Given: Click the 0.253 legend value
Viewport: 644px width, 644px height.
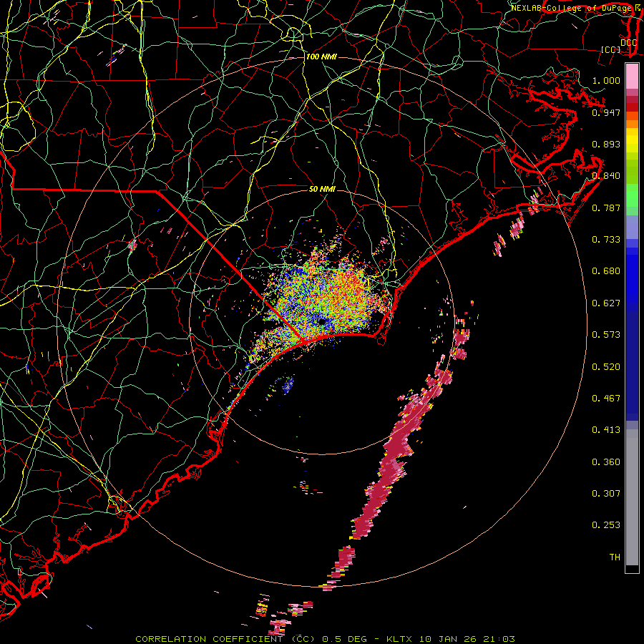Looking at the screenshot, I should coord(606,525).
